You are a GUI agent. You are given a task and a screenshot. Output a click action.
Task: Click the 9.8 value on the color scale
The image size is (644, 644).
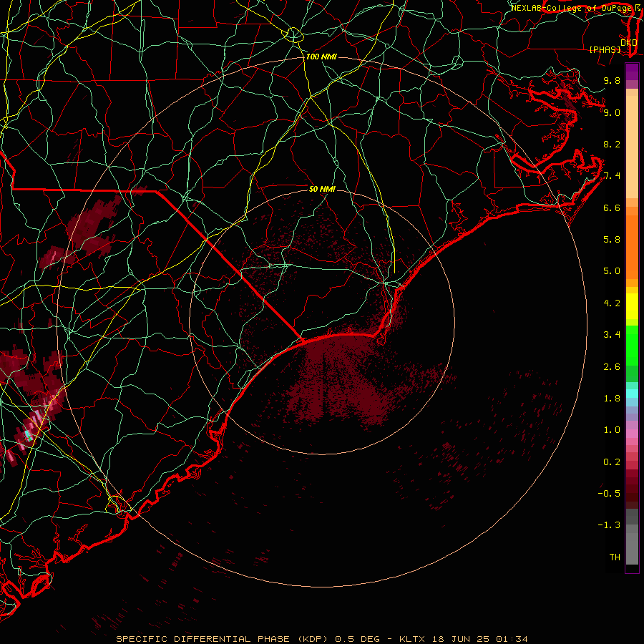pyautogui.click(x=612, y=80)
